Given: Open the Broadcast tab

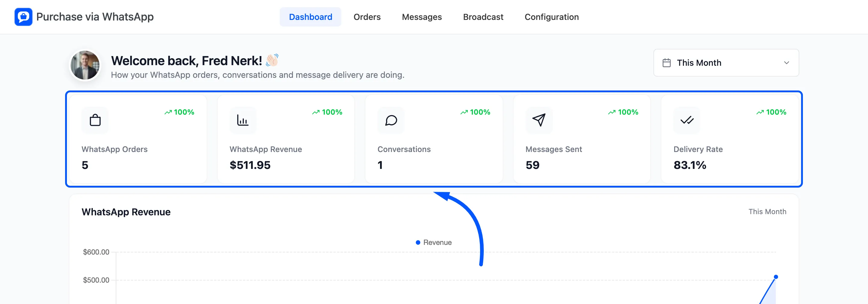Looking at the screenshot, I should pos(483,17).
